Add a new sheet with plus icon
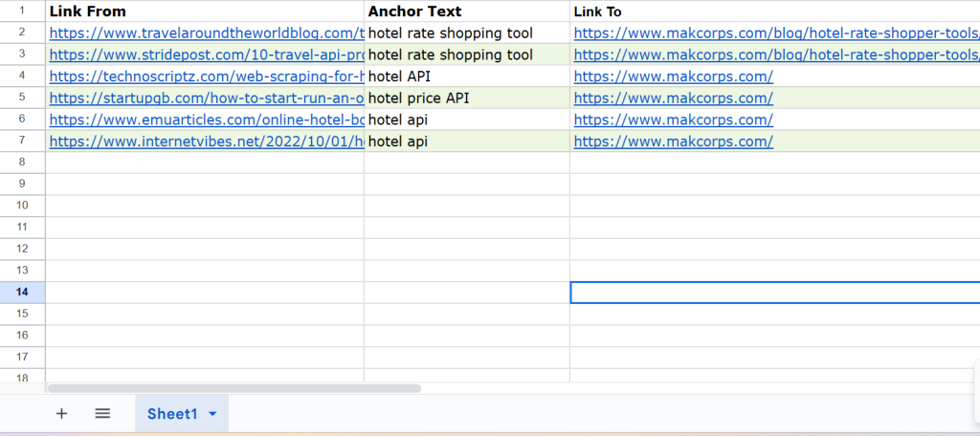This screenshot has width=980, height=436. click(61, 413)
